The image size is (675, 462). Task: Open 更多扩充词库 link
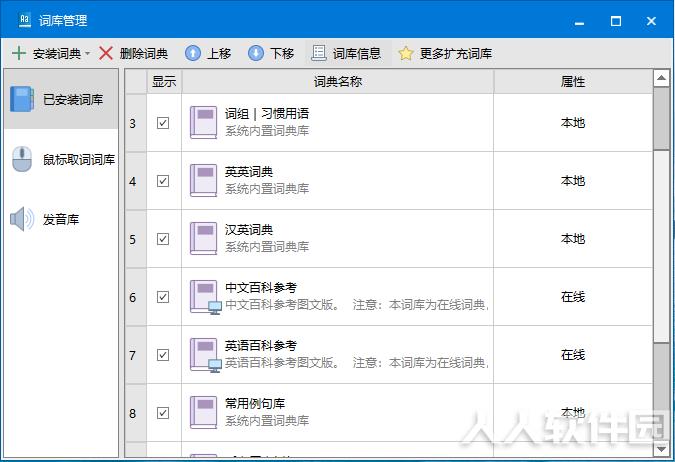coord(456,53)
